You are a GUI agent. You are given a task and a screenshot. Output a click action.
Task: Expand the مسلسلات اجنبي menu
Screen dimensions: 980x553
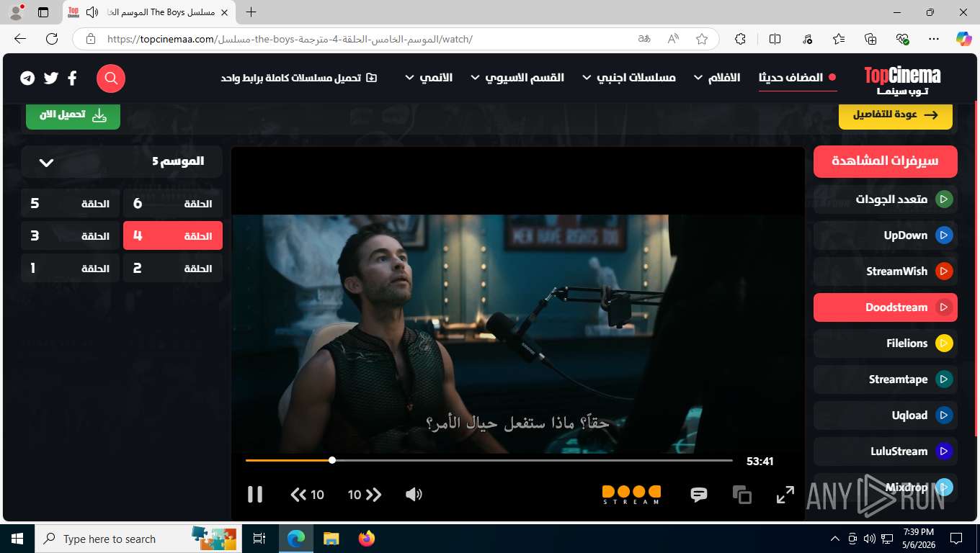pos(629,78)
